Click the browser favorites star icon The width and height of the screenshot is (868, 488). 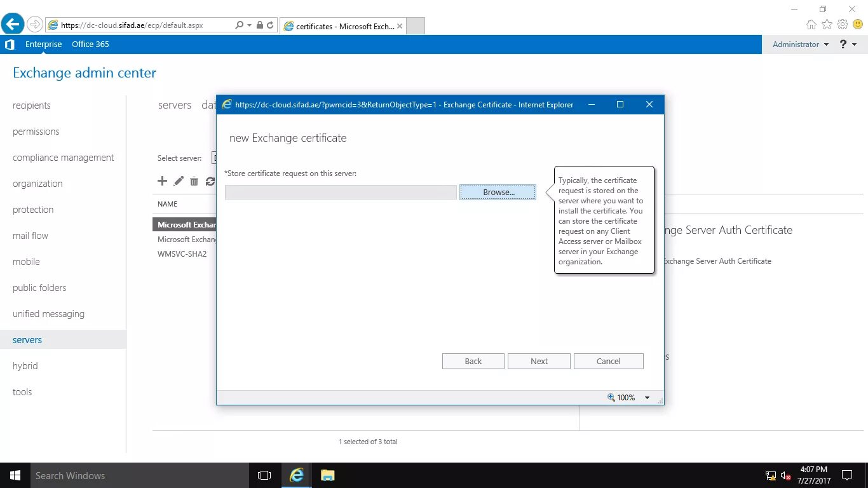click(x=827, y=24)
